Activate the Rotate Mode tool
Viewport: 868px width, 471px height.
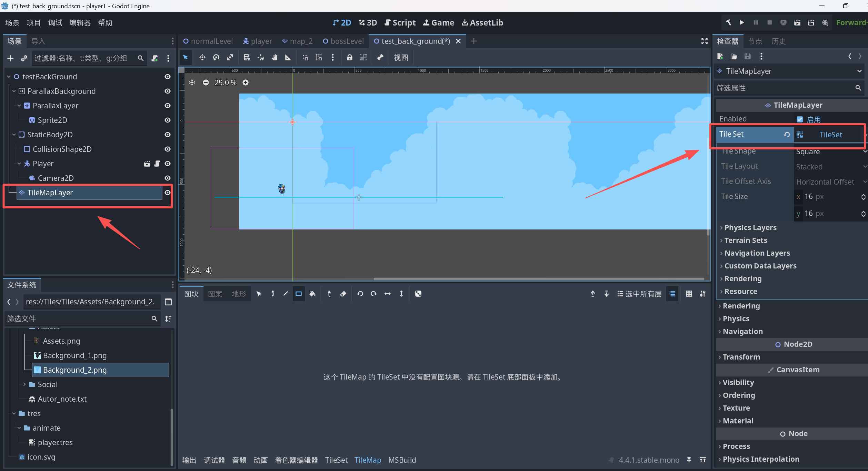pyautogui.click(x=216, y=58)
